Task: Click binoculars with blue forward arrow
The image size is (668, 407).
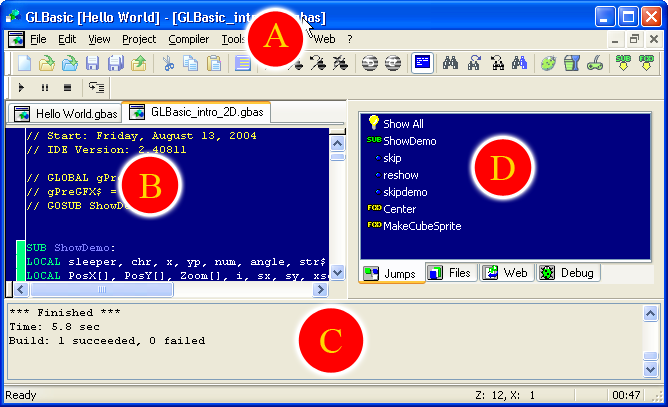Action: tap(474, 64)
